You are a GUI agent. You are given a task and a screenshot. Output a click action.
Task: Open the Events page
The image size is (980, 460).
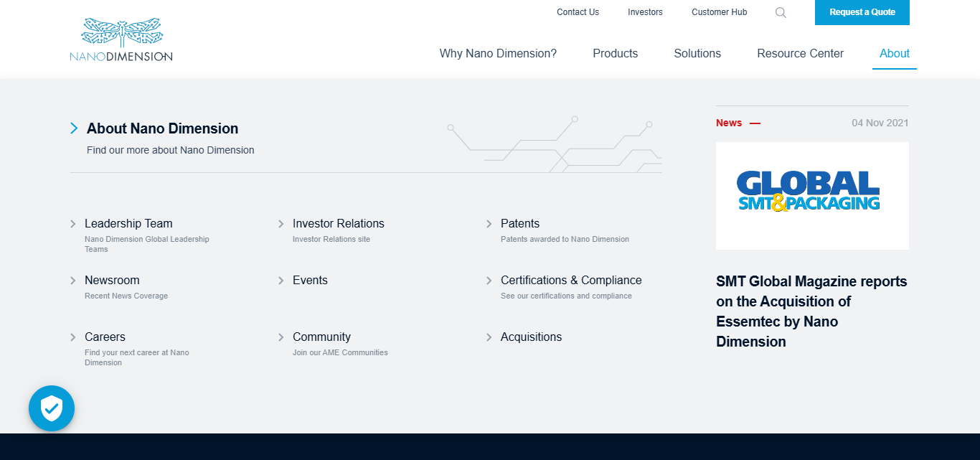point(310,281)
